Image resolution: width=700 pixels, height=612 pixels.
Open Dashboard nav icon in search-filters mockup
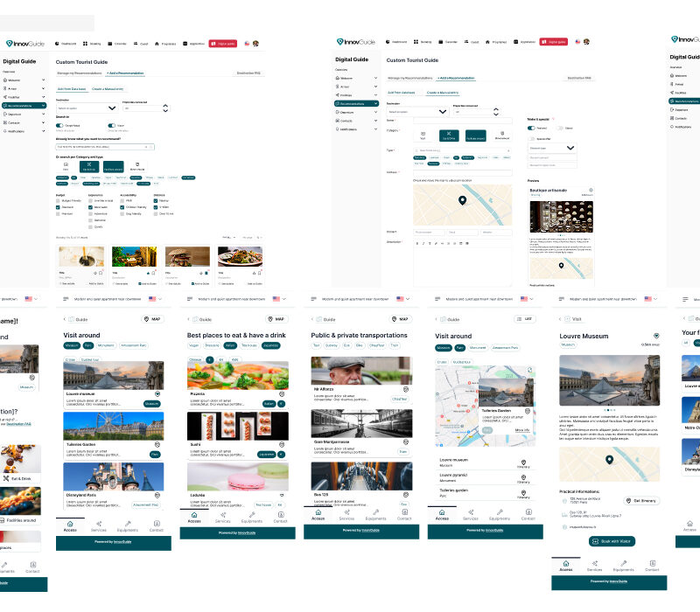[57, 44]
